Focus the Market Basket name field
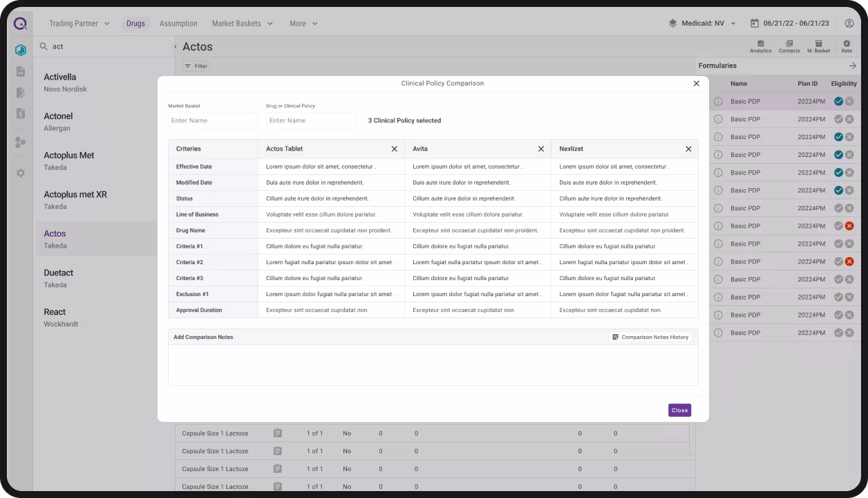The height and width of the screenshot is (498, 868). point(213,120)
